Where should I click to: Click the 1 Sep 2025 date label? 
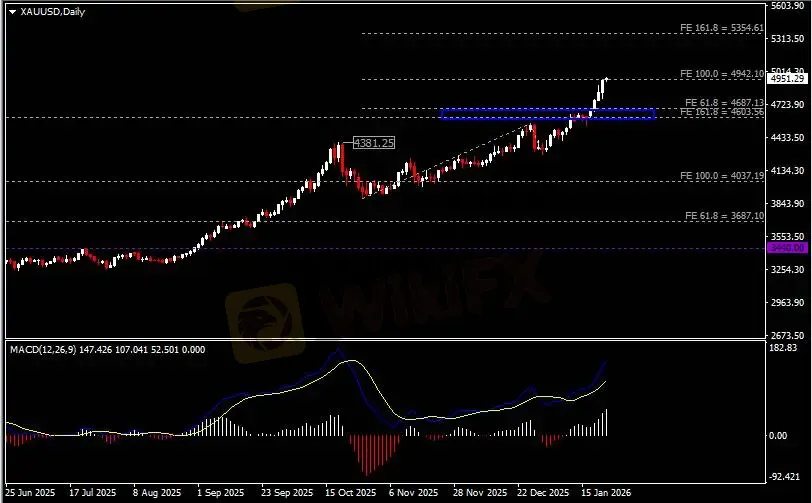[x=221, y=493]
